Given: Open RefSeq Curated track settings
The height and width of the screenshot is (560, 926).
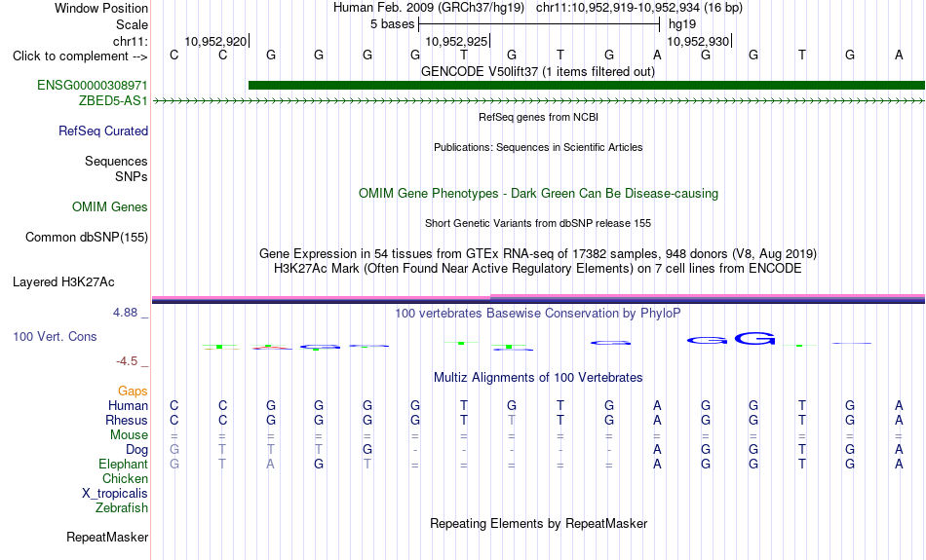Looking at the screenshot, I should (x=102, y=131).
